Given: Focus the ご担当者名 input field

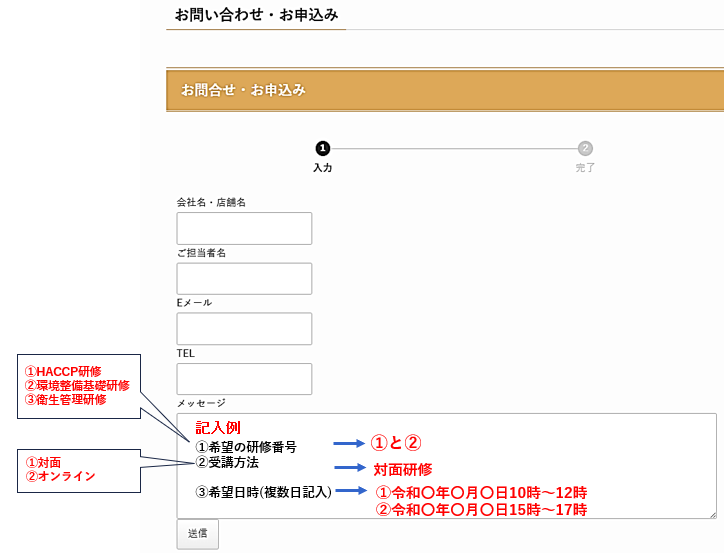Looking at the screenshot, I should pos(244,279).
